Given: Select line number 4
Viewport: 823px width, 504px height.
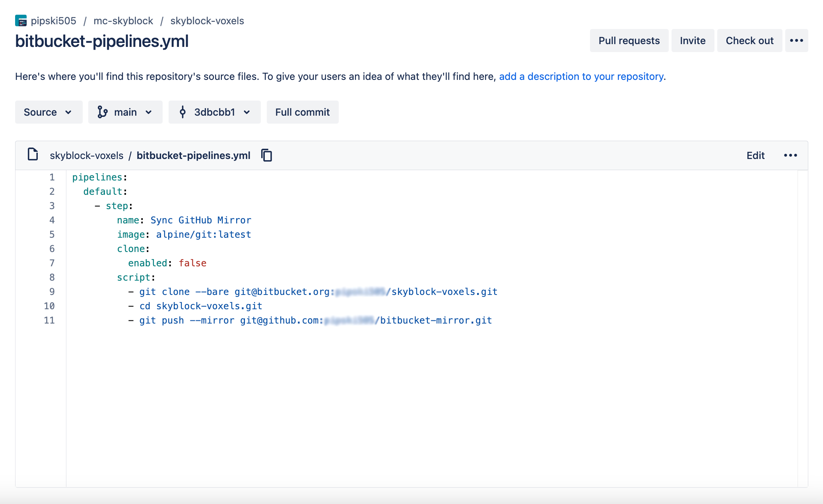Looking at the screenshot, I should click(52, 220).
